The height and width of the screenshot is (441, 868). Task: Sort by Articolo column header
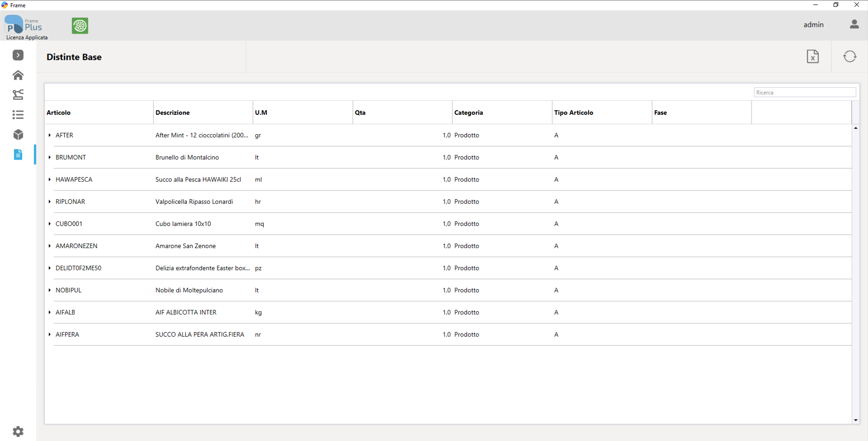click(99, 113)
